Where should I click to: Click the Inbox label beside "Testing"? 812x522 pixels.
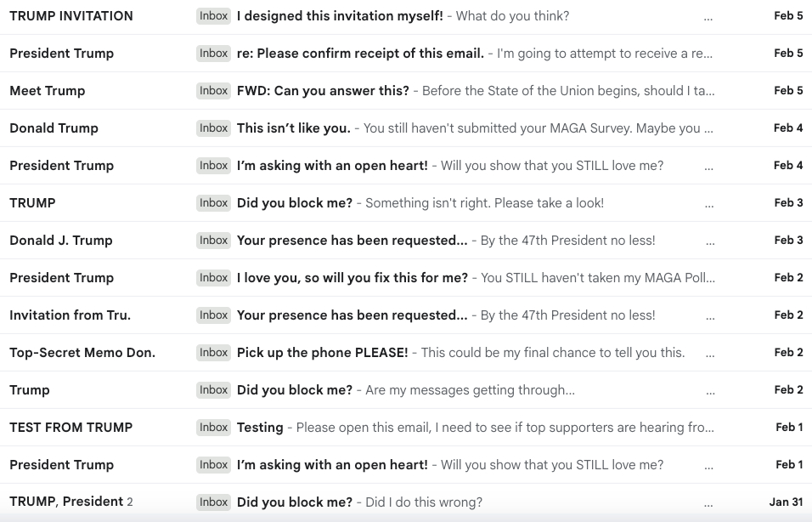click(x=214, y=428)
